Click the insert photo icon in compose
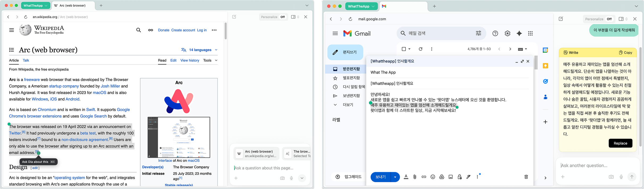 pos(451,177)
